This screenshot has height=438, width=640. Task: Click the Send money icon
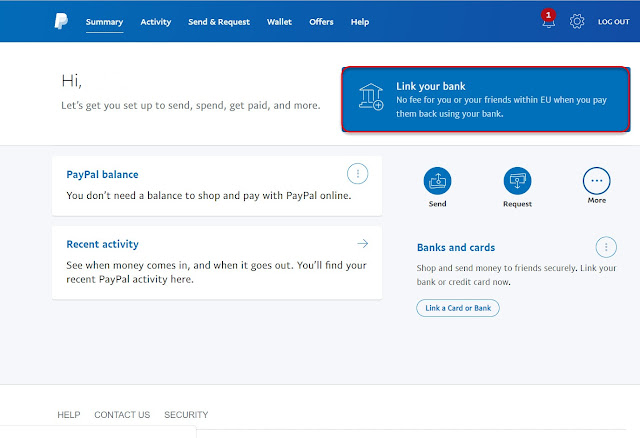click(438, 181)
